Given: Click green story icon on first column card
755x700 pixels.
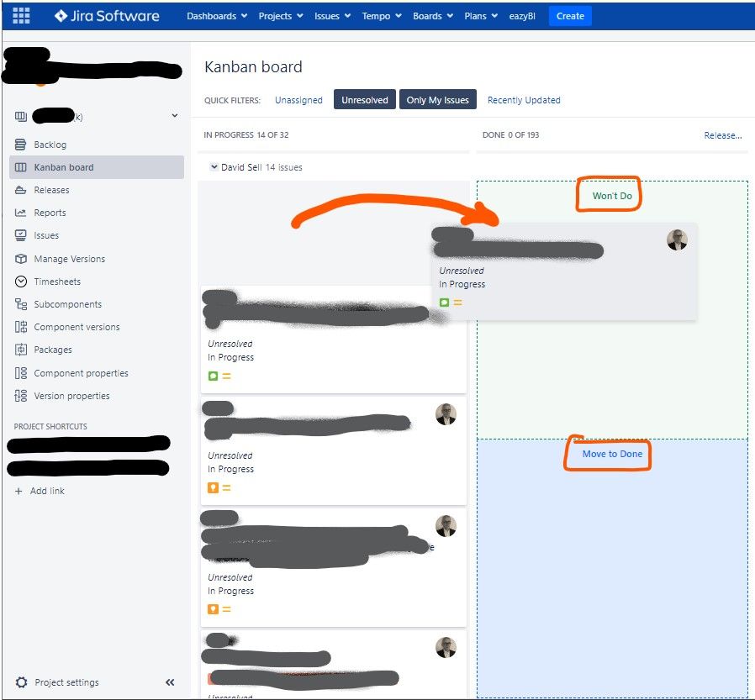Looking at the screenshot, I should pyautogui.click(x=213, y=376).
